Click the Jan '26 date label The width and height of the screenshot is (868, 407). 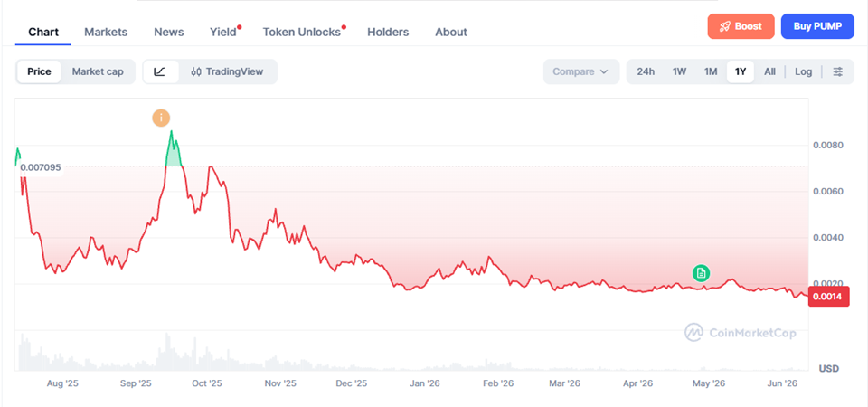(424, 383)
